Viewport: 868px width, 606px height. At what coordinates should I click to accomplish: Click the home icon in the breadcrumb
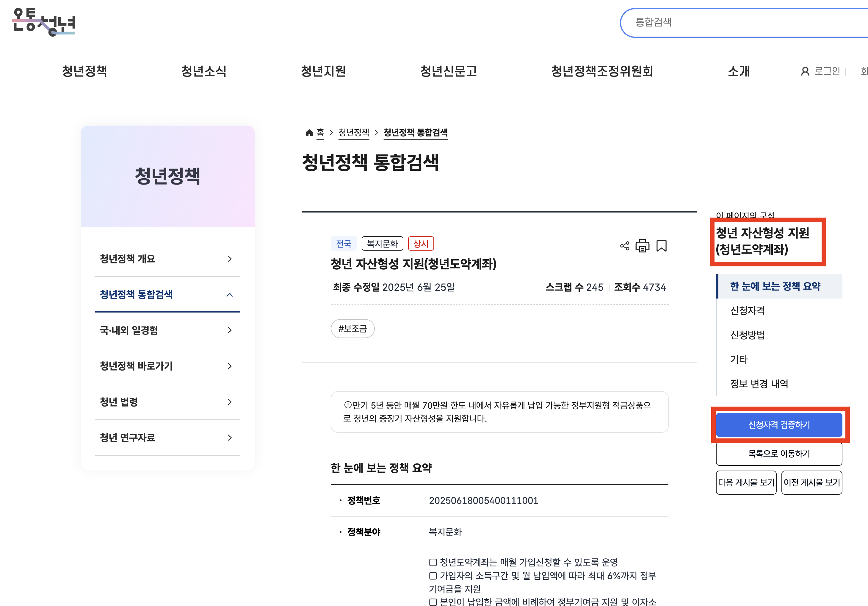coord(309,132)
